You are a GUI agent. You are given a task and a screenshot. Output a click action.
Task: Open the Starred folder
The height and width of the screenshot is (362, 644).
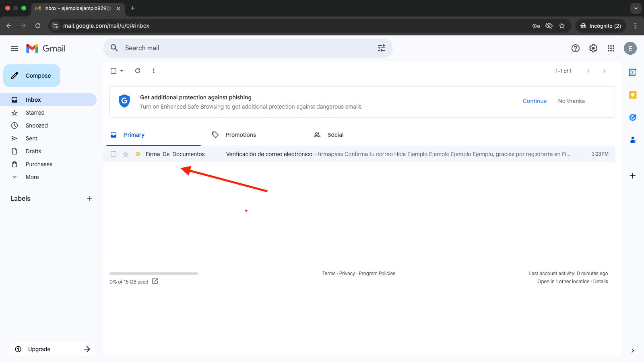point(48,113)
